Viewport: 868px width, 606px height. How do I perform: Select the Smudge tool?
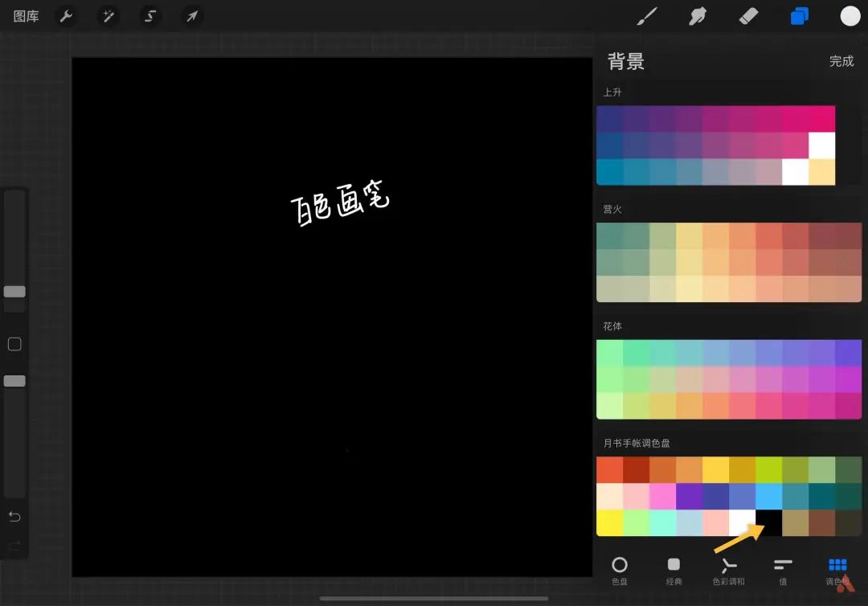[698, 16]
